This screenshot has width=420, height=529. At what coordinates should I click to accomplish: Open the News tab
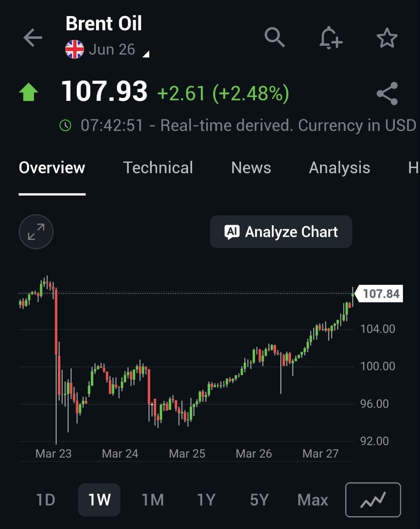tap(251, 168)
